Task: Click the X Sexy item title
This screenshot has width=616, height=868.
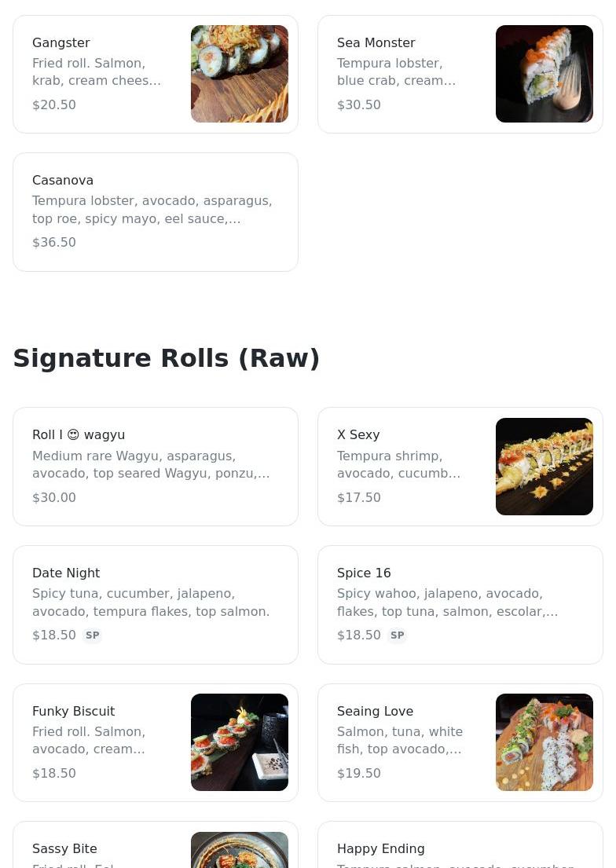Action: 358,435
